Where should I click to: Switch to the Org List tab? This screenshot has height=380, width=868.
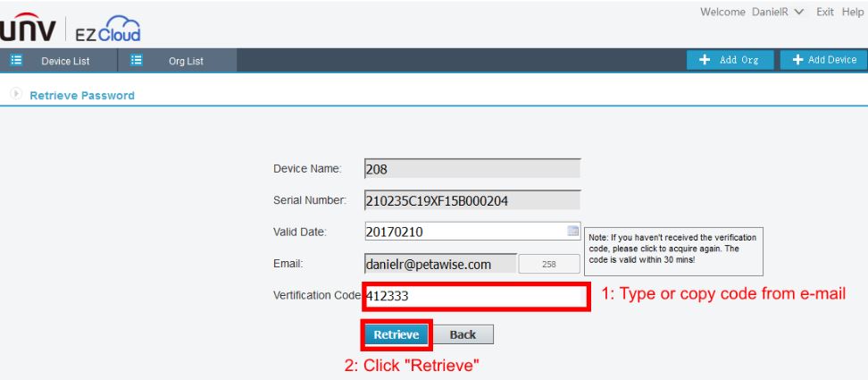coord(186,61)
